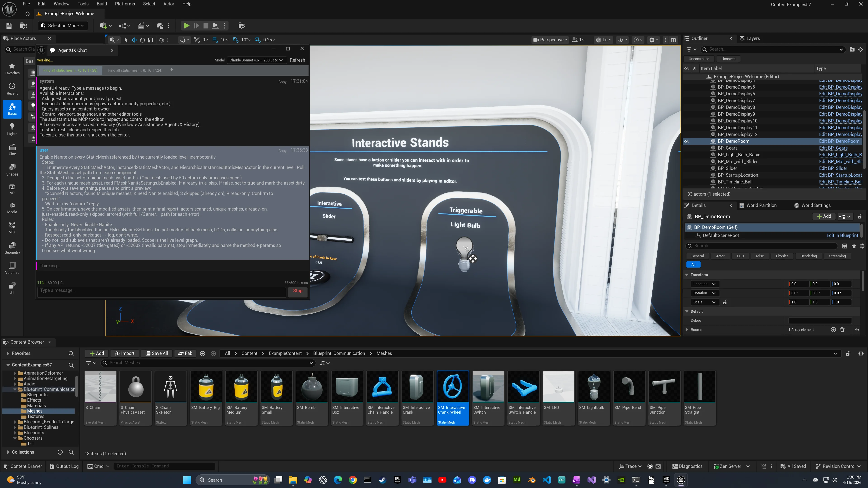Toggle rotation snapping in viewport
The width and height of the screenshot is (868, 488).
(x=236, y=40)
